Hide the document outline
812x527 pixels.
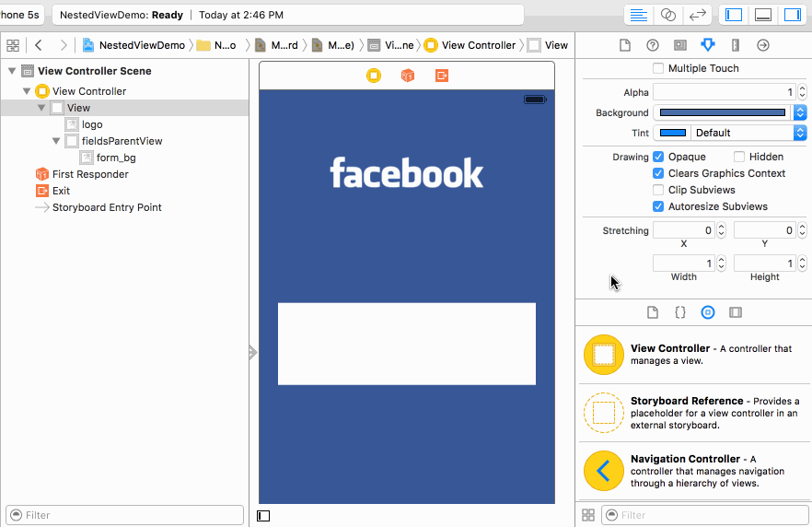[x=263, y=516]
